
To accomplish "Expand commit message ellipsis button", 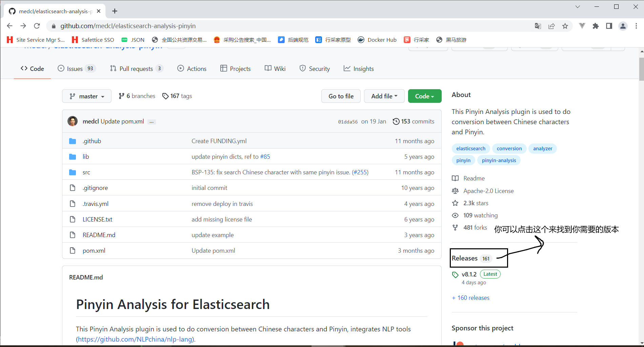I will pyautogui.click(x=152, y=122).
